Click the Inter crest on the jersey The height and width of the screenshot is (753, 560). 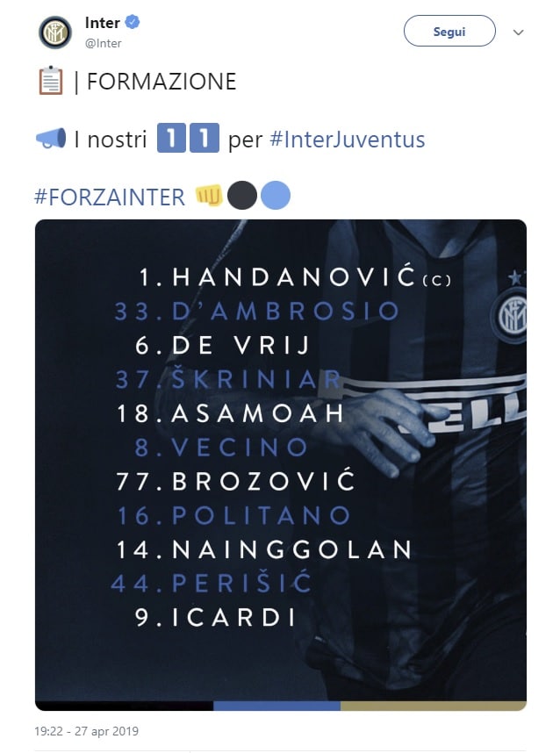511,314
